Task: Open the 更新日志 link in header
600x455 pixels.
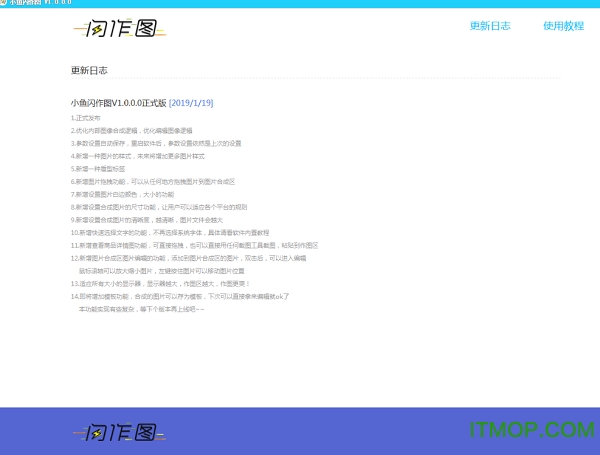Action: [x=490, y=26]
